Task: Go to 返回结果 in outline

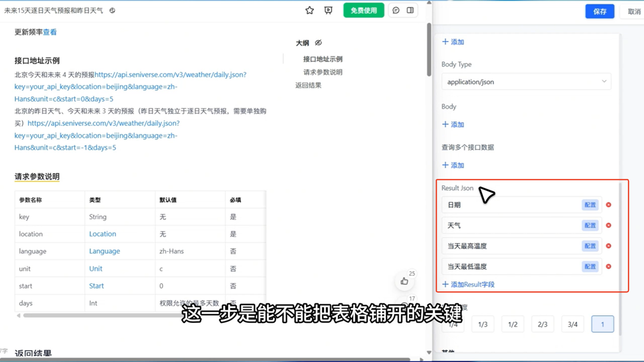Action: click(308, 85)
